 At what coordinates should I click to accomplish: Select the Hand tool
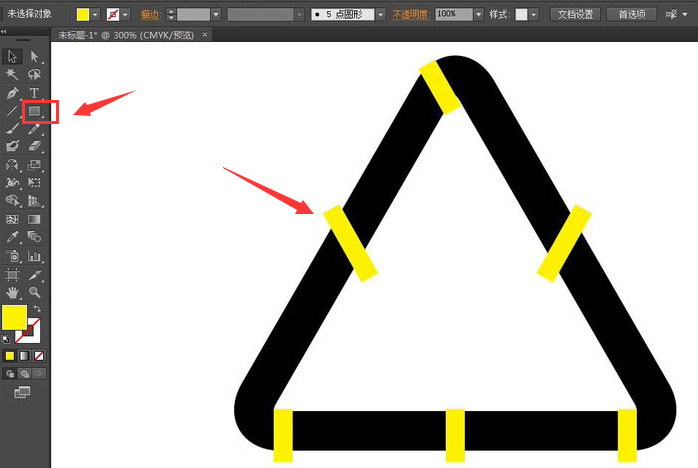click(12, 293)
